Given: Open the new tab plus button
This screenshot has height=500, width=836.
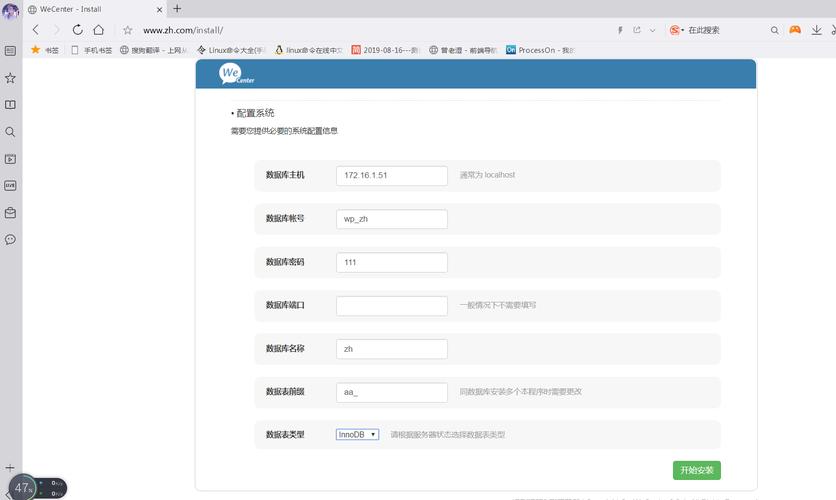Looking at the screenshot, I should [177, 9].
